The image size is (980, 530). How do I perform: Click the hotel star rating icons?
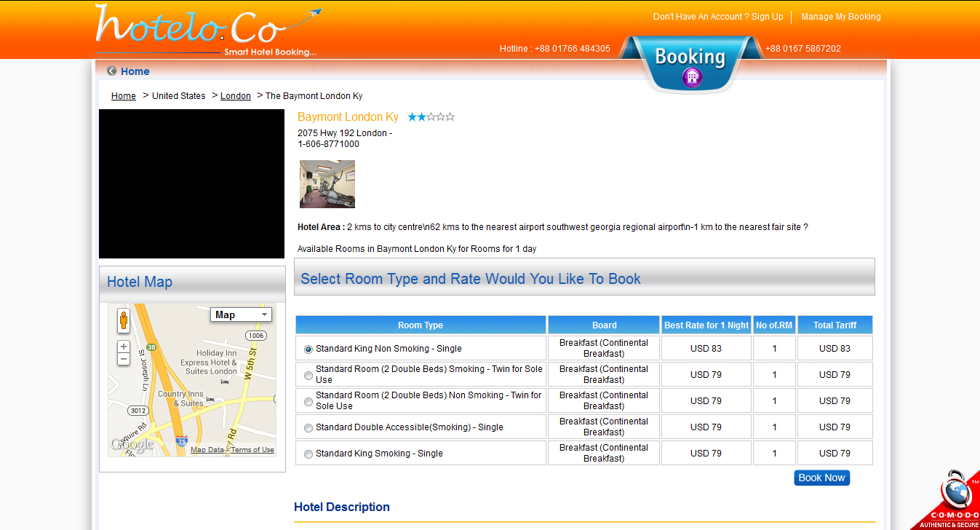click(431, 116)
